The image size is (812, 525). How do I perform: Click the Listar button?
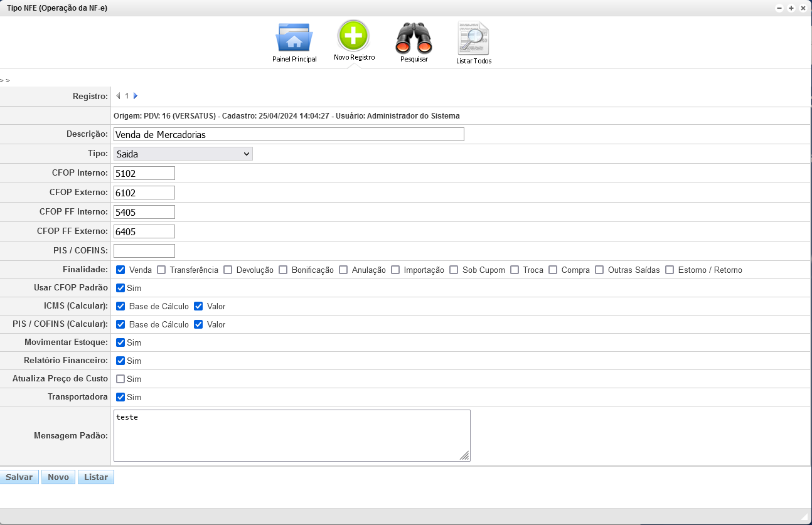coord(96,477)
